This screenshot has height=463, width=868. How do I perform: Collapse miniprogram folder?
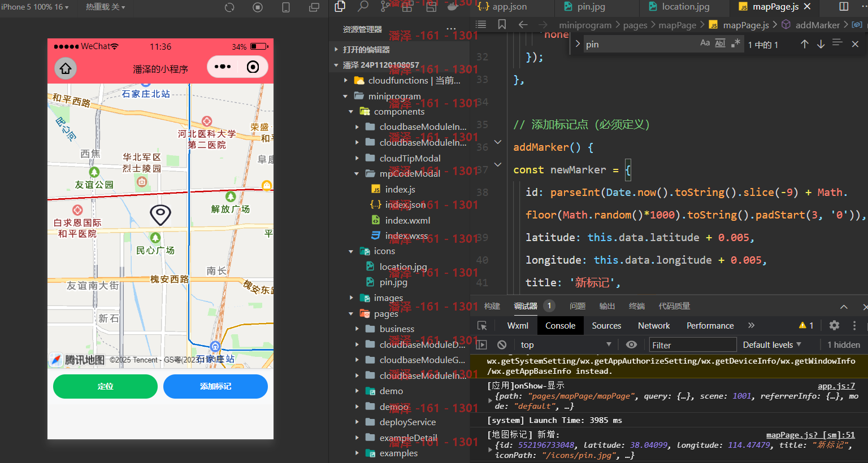pos(346,96)
